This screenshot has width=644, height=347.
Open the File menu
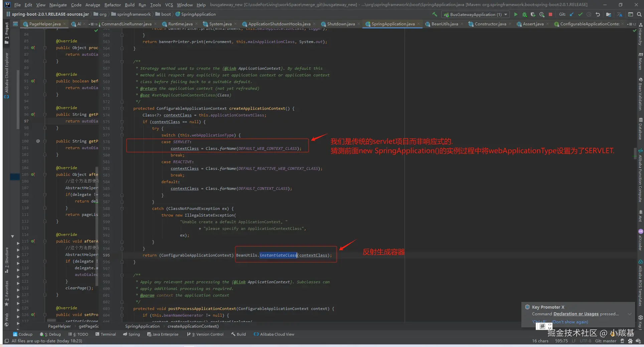click(x=17, y=5)
